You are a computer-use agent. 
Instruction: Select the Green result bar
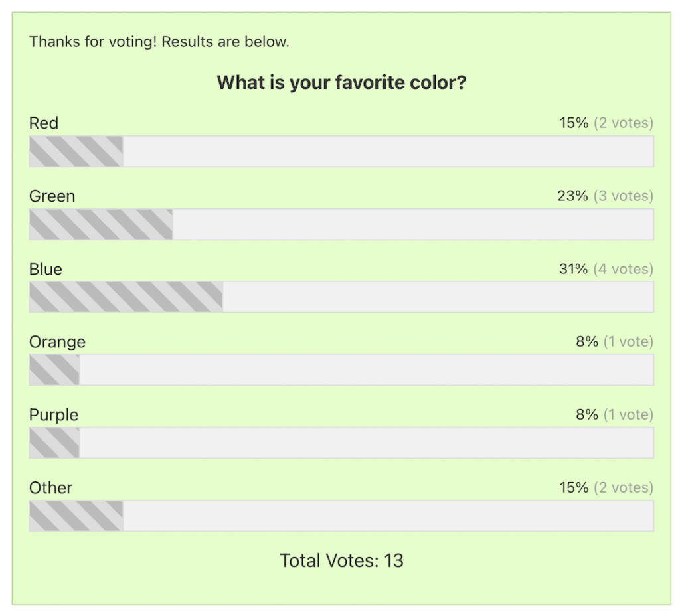(x=340, y=224)
